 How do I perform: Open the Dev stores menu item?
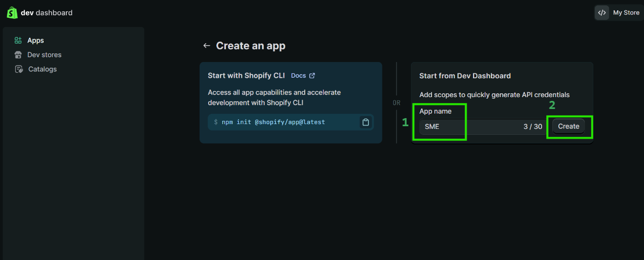point(44,55)
